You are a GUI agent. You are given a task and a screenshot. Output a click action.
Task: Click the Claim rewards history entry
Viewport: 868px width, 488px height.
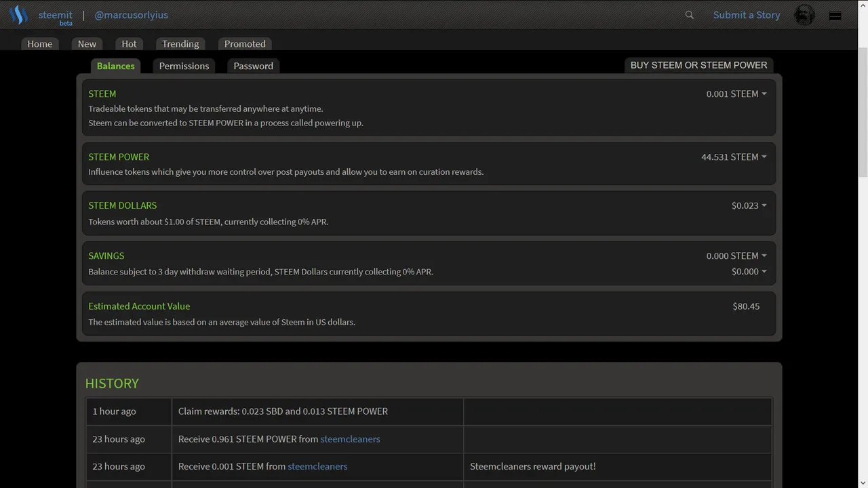[283, 411]
